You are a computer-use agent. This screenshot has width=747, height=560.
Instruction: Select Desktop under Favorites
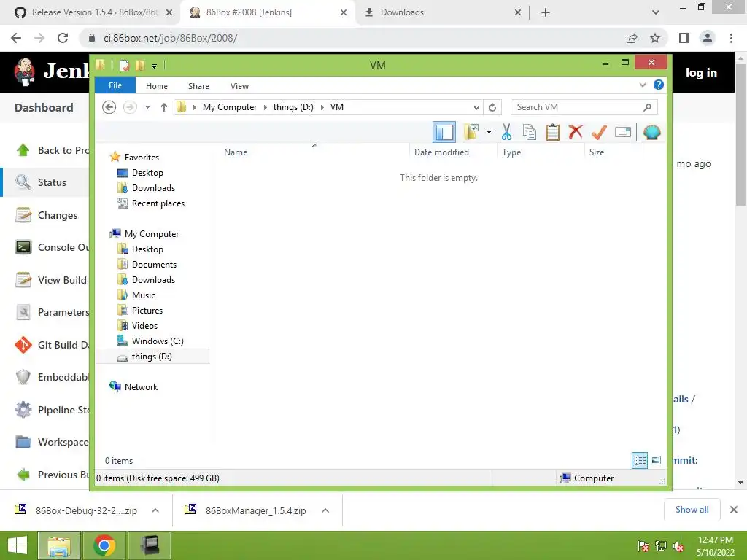(147, 172)
